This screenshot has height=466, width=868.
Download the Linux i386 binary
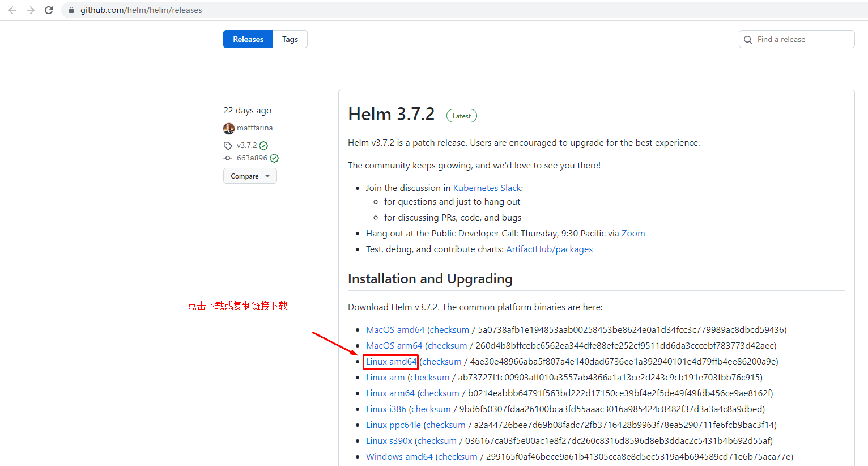[386, 409]
